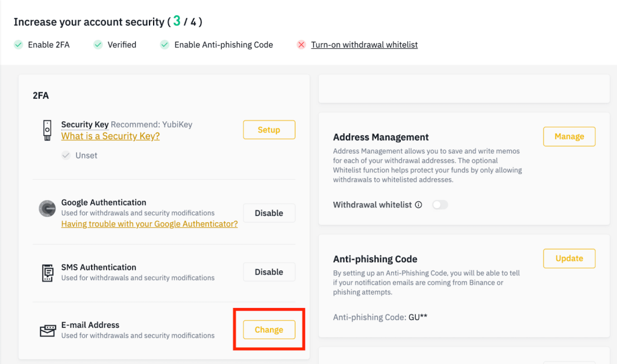Click the Turn-on withdrawal whitelist link
This screenshot has width=617, height=364.
364,45
